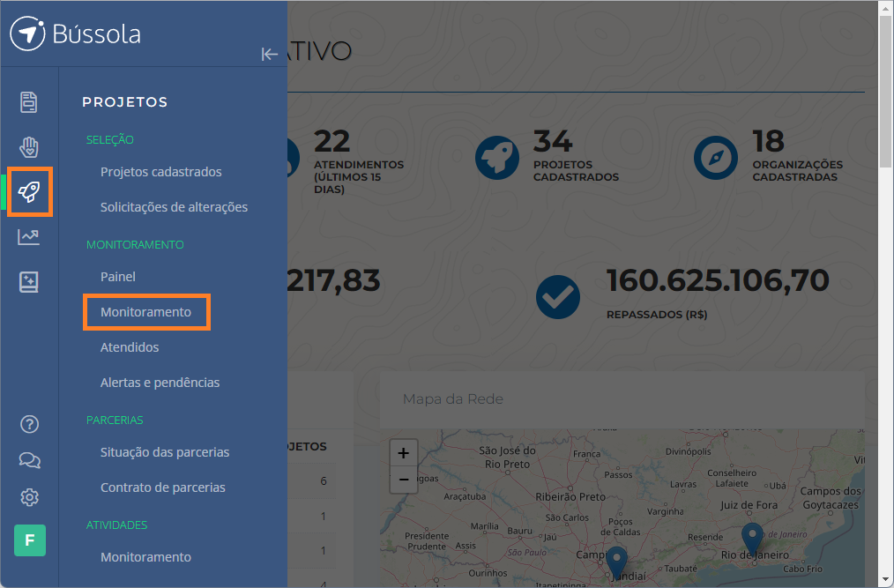The width and height of the screenshot is (894, 588).
Task: Click Ribeirão Preto label on map
Action: pyautogui.click(x=570, y=496)
